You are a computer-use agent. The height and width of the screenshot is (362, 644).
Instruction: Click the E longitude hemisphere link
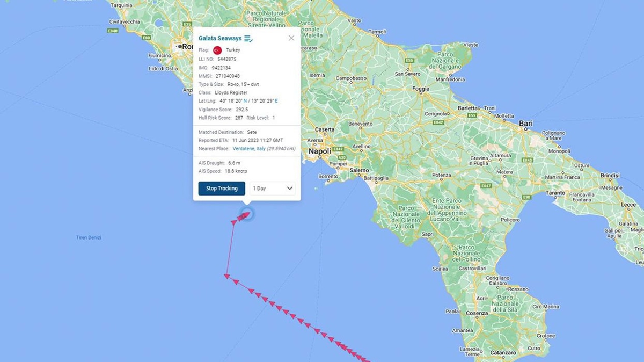click(276, 100)
